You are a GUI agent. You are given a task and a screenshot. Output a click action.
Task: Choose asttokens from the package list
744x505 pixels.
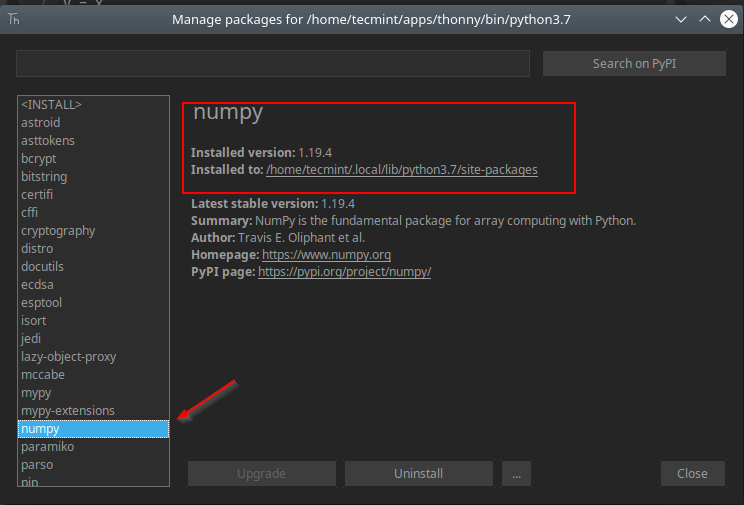tap(48, 141)
